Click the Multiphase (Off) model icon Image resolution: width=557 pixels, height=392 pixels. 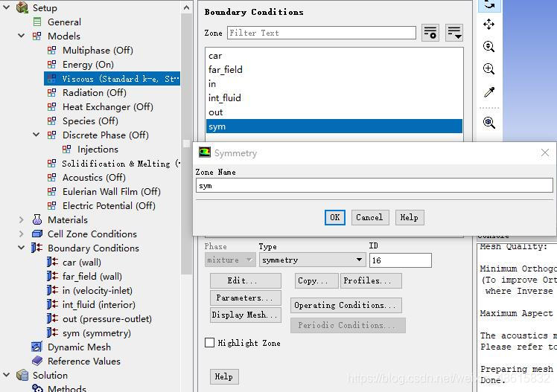(52, 50)
